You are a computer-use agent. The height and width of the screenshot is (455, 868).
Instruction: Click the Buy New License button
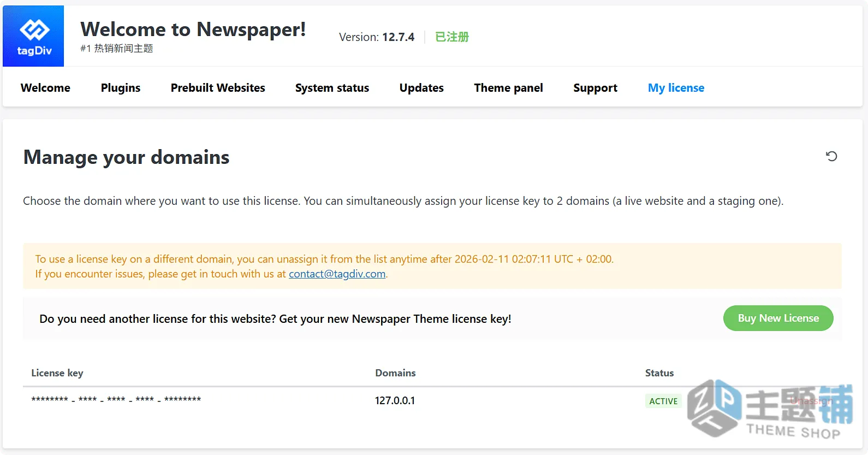pyautogui.click(x=778, y=318)
